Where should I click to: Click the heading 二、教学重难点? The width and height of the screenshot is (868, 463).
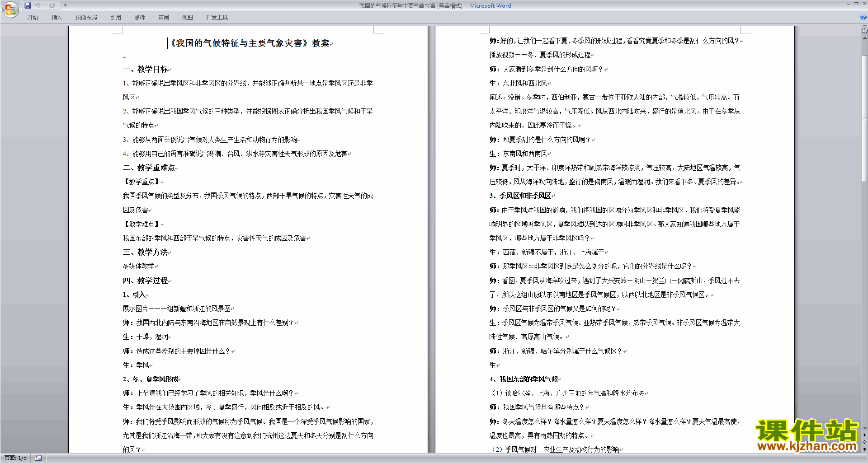pyautogui.click(x=149, y=168)
